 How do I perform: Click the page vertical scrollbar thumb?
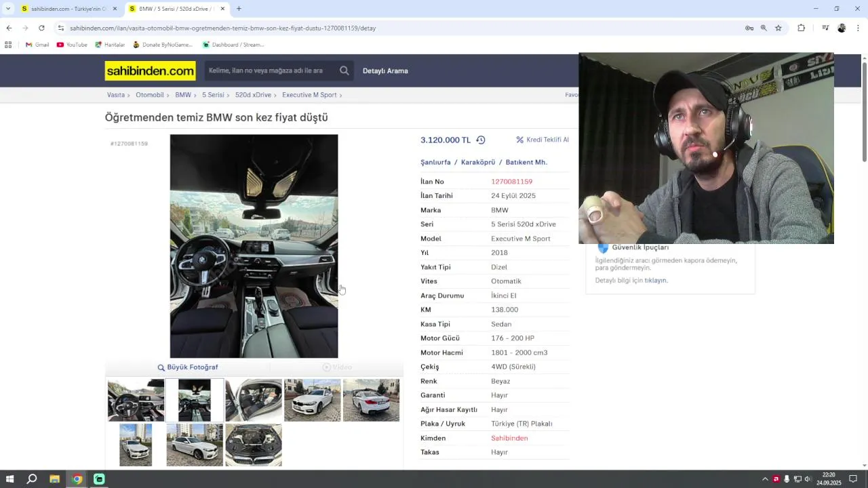tap(865, 112)
